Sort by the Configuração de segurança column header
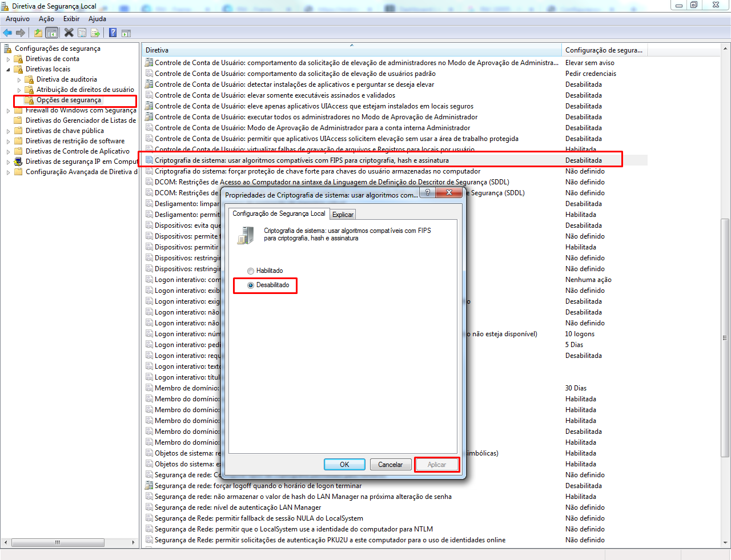Viewport: 731px width, 560px height. tap(605, 50)
